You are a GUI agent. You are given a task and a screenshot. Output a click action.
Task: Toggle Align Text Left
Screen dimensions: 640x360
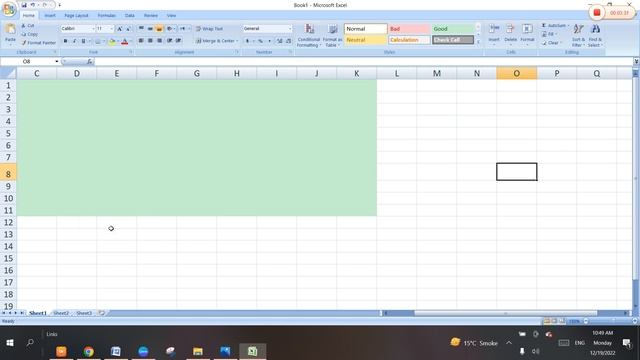(x=141, y=40)
